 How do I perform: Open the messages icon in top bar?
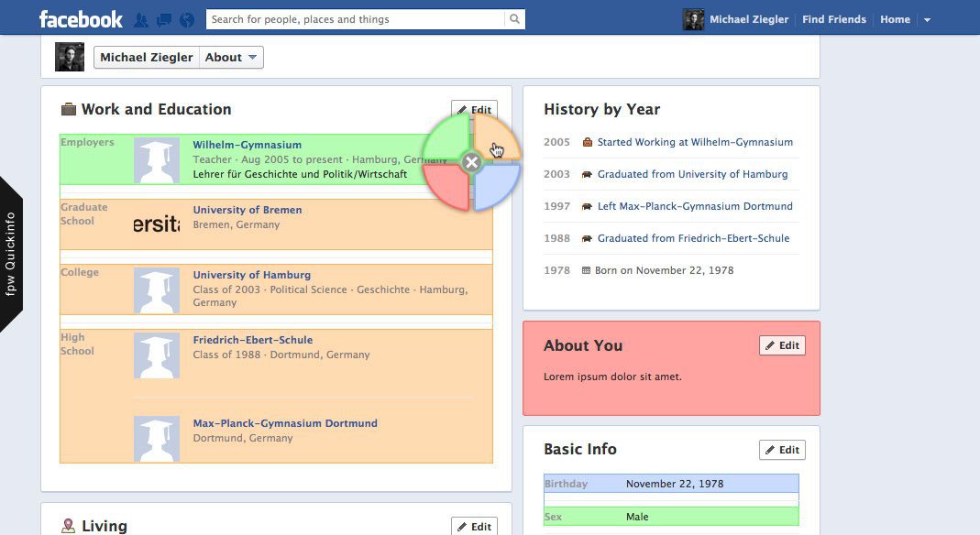pos(163,19)
